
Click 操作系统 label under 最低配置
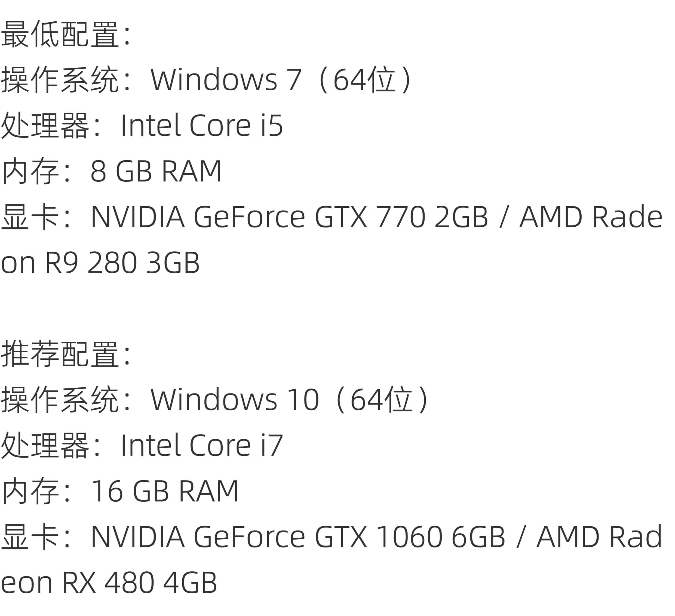click(60, 80)
